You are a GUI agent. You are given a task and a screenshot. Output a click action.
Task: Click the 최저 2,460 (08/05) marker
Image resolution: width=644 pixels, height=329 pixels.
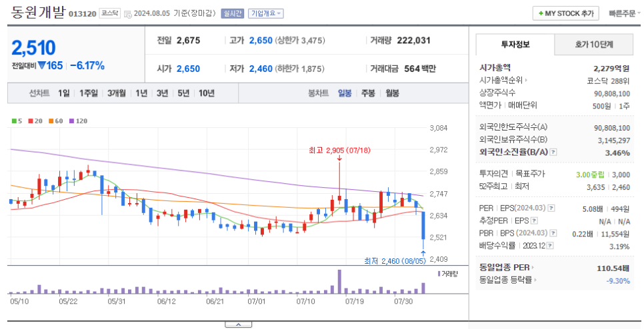(x=395, y=261)
